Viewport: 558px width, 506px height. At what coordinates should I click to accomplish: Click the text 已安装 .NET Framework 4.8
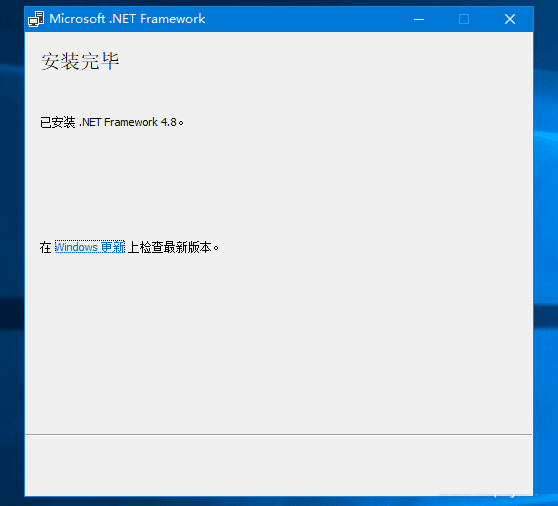[x=112, y=122]
